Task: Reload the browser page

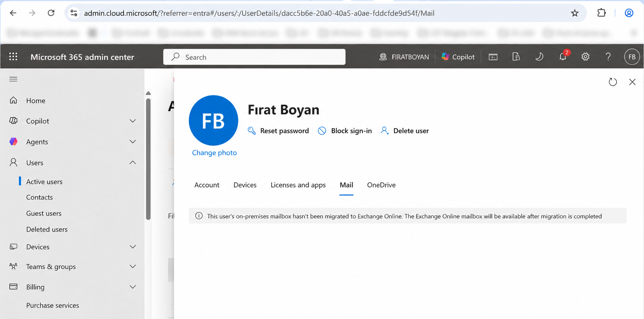Action: (51, 13)
